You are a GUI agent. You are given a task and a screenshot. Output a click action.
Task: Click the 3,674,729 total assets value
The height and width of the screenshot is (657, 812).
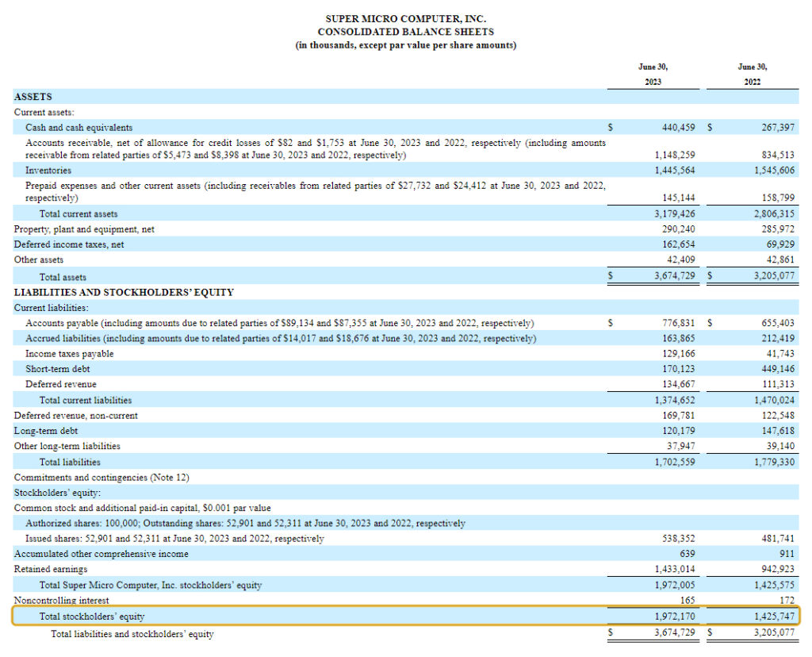[x=675, y=275]
